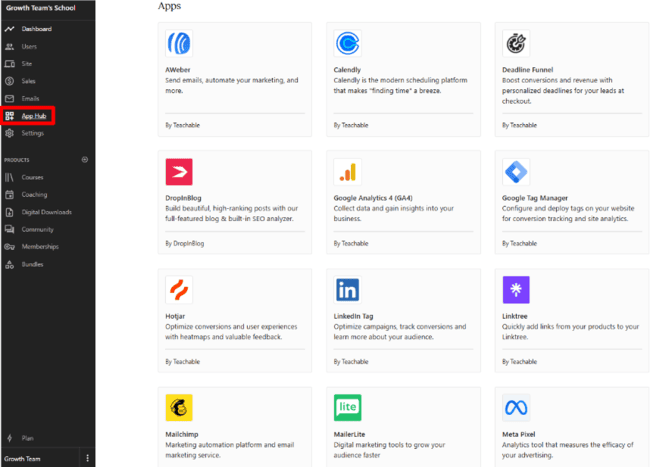Image resolution: width=650 pixels, height=467 pixels.
Task: Open Digital Downloads
Action: point(46,212)
